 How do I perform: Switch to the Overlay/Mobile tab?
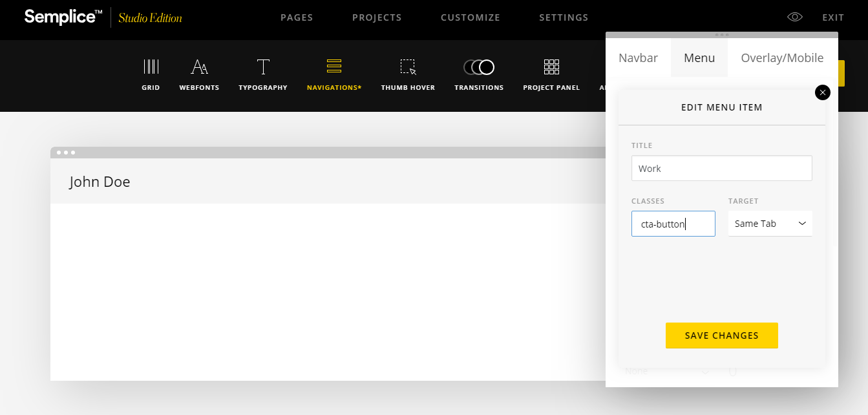coord(782,58)
